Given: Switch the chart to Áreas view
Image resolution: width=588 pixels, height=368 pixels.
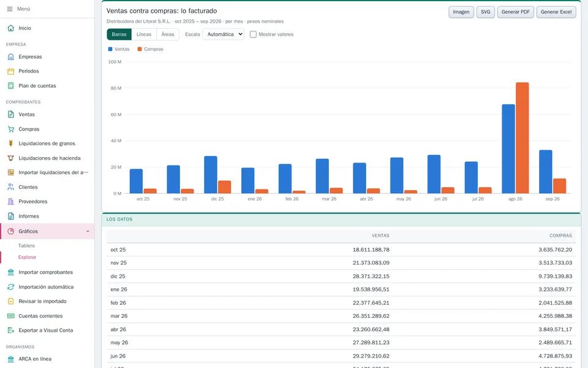Looking at the screenshot, I should [x=168, y=34].
